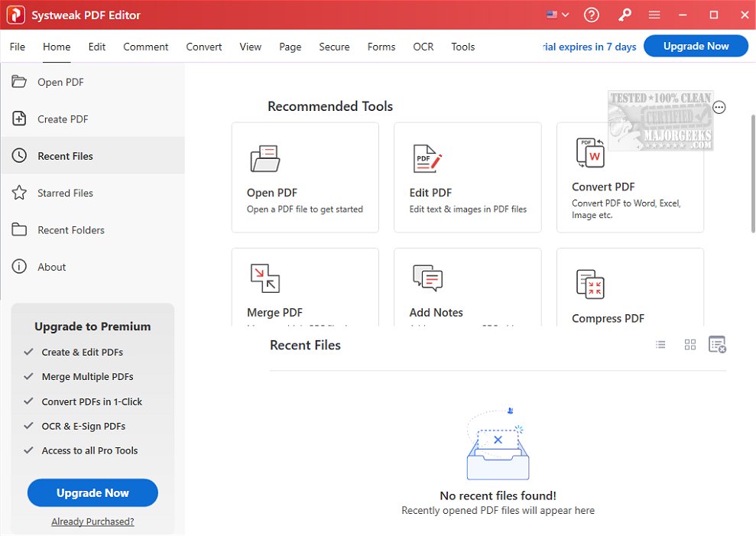Select the Open PDF tool icon
Screen dimensions: 756x536
265,158
